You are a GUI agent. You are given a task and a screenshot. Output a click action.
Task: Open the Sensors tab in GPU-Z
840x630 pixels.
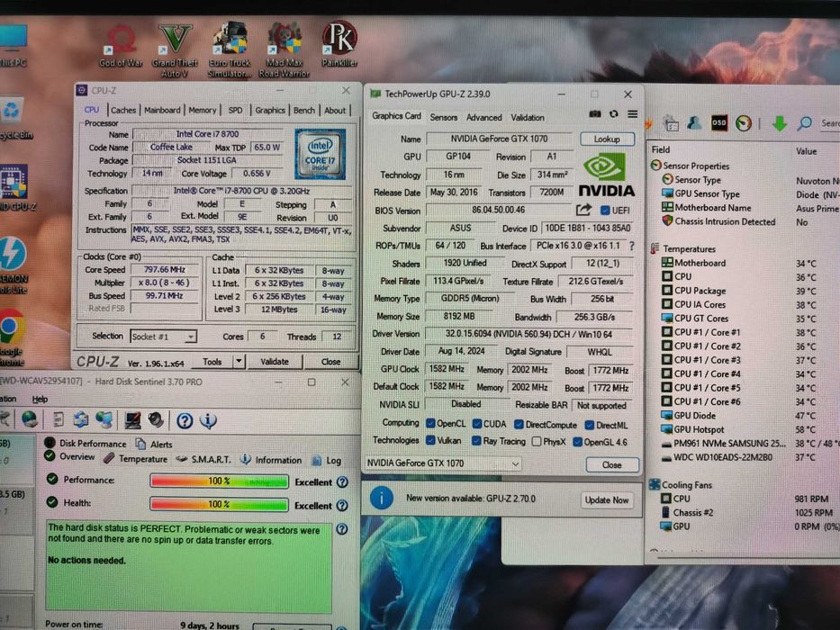coord(444,117)
